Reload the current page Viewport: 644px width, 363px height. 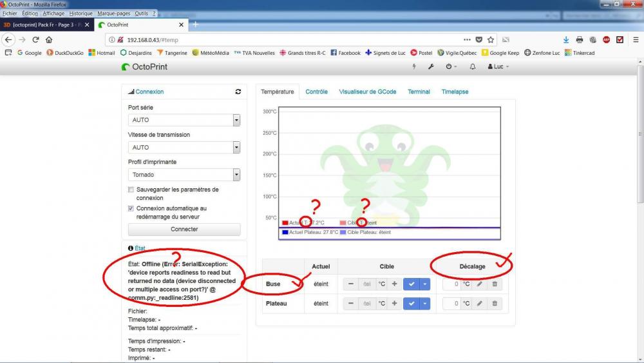(35, 40)
